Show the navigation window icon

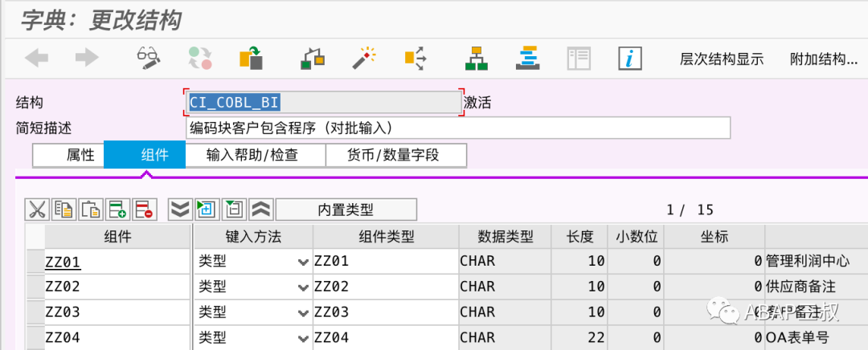coord(527,58)
